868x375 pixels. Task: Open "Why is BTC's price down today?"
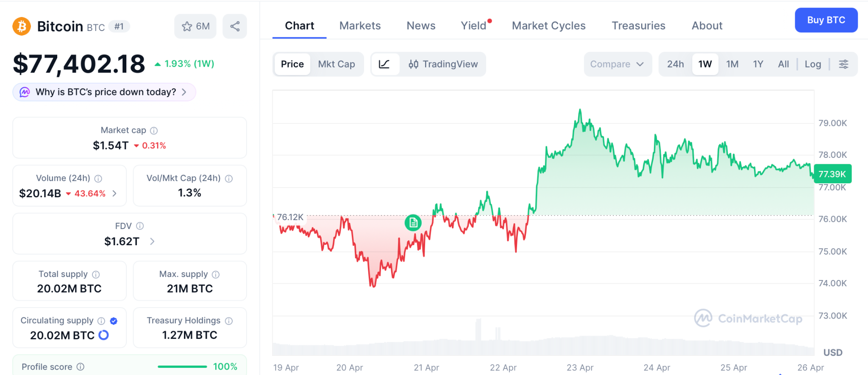click(105, 92)
